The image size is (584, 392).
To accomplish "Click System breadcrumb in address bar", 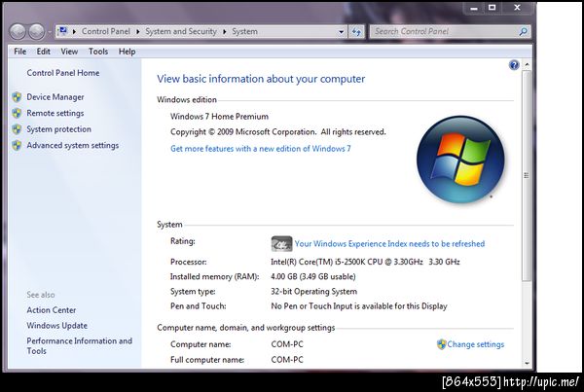I will (x=244, y=32).
